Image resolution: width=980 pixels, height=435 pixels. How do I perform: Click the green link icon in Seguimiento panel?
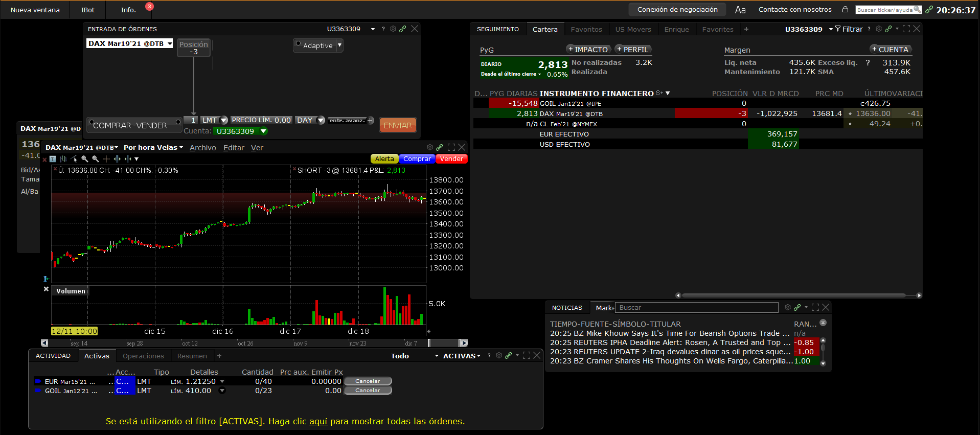click(888, 29)
